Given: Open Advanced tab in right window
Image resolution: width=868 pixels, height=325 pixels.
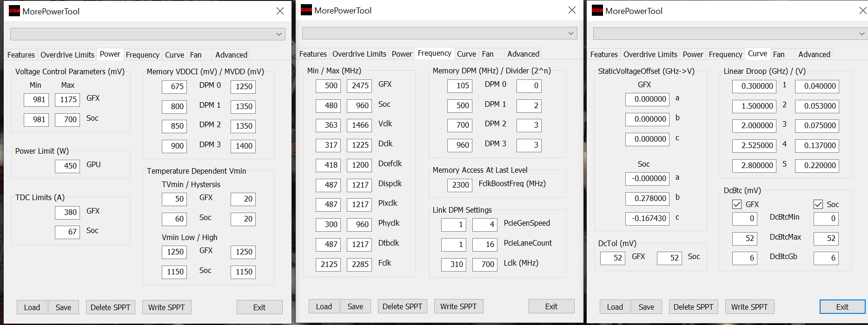Looking at the screenshot, I should click(x=814, y=54).
